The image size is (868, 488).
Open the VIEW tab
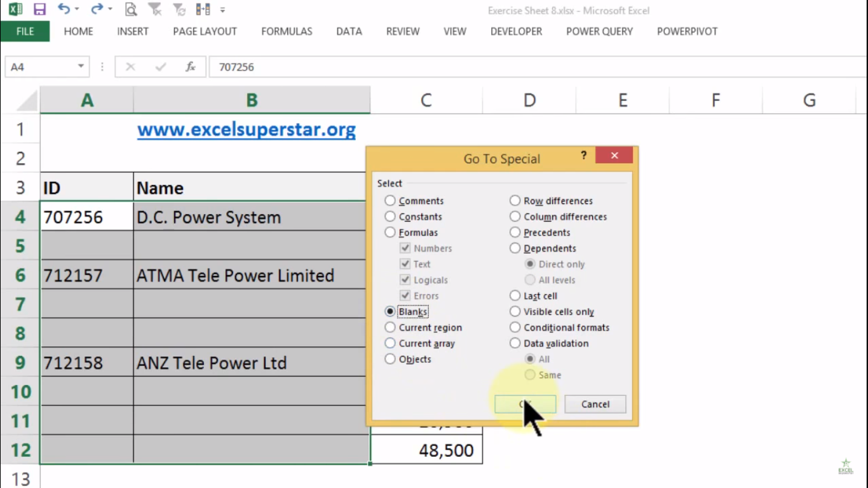[455, 31]
